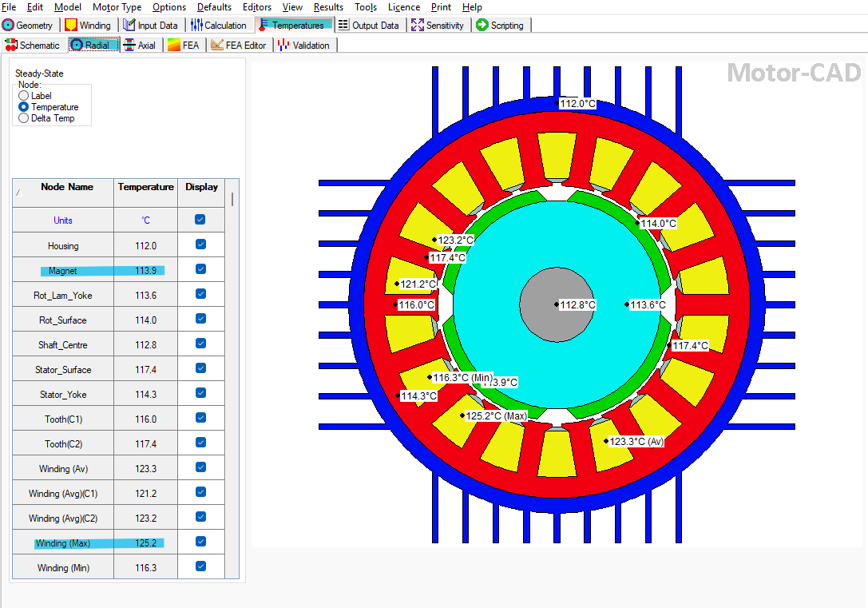Open the Licence menu
This screenshot has width=868, height=608.
click(x=403, y=7)
